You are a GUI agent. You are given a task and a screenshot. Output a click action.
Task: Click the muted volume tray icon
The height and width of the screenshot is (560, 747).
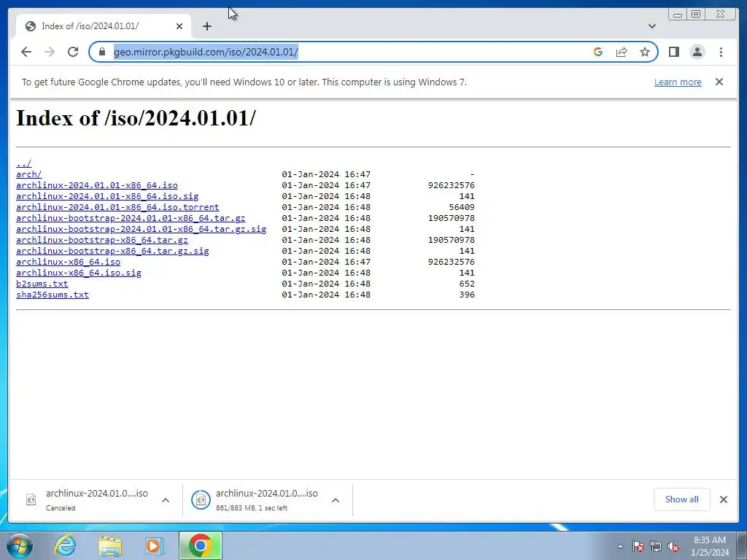pyautogui.click(x=673, y=546)
